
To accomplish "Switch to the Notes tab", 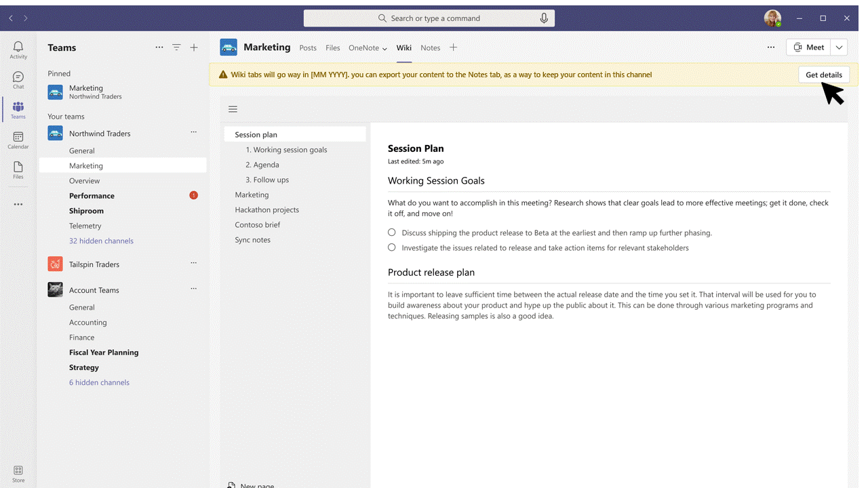I will tap(430, 47).
